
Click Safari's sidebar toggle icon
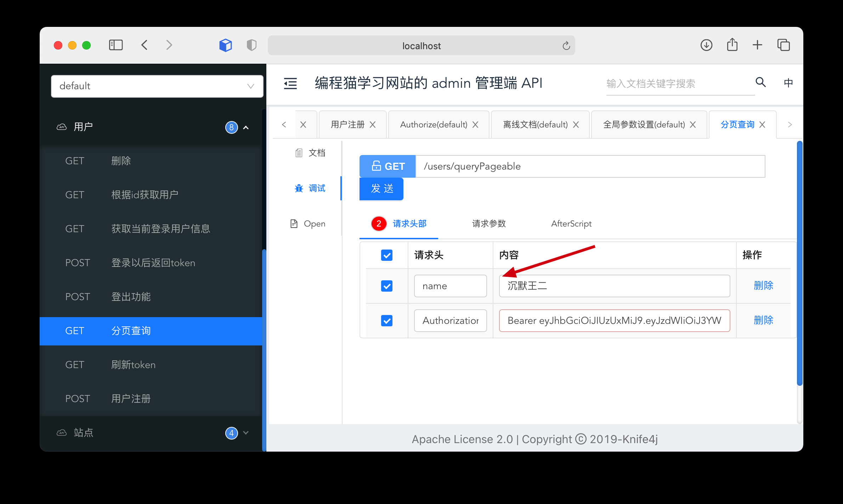pyautogui.click(x=116, y=45)
